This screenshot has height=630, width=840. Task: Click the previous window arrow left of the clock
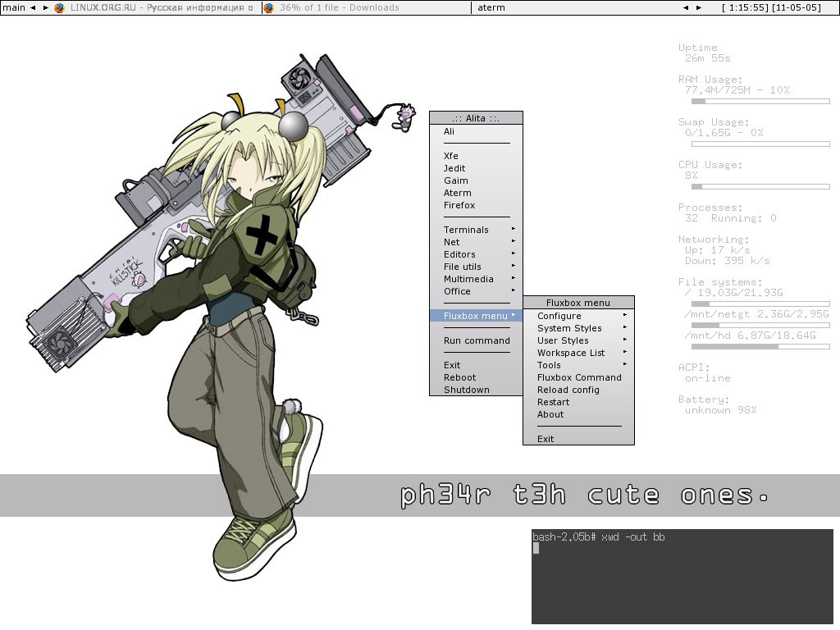(x=686, y=7)
